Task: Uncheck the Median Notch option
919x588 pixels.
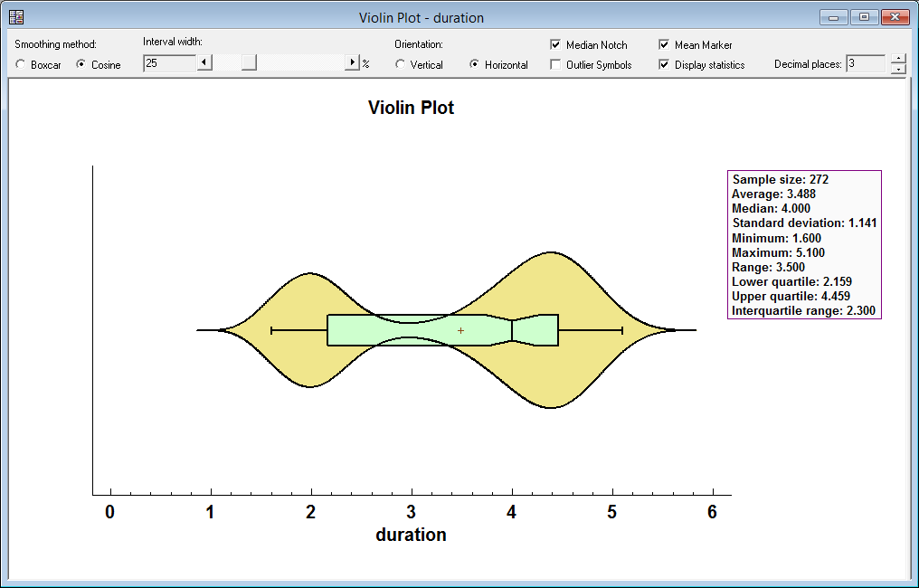Action: coord(555,44)
